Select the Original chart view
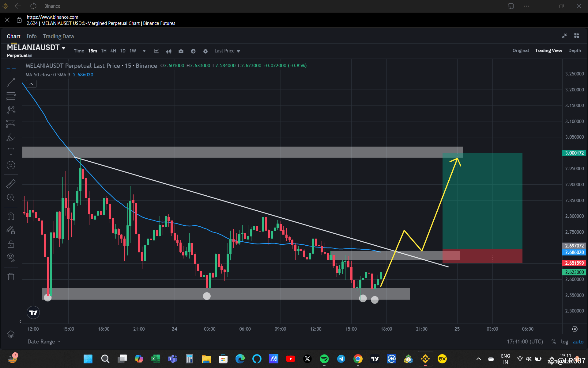 (521, 51)
